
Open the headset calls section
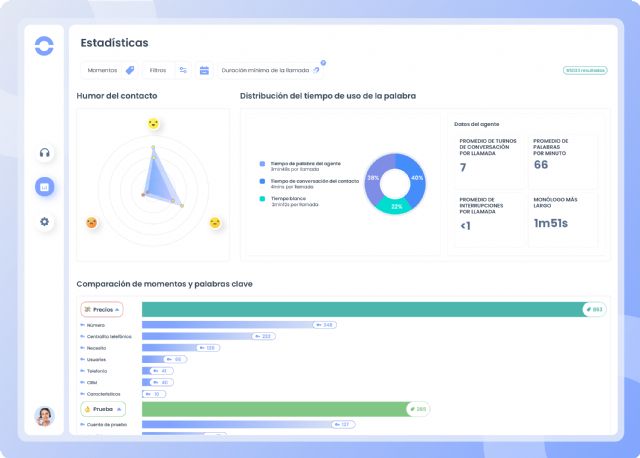tap(44, 153)
